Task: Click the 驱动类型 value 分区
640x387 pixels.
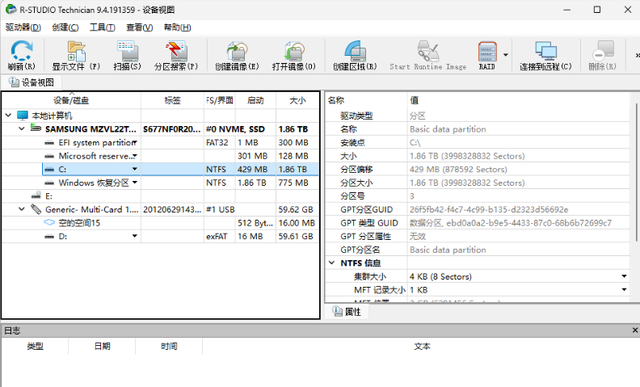Action: point(417,116)
